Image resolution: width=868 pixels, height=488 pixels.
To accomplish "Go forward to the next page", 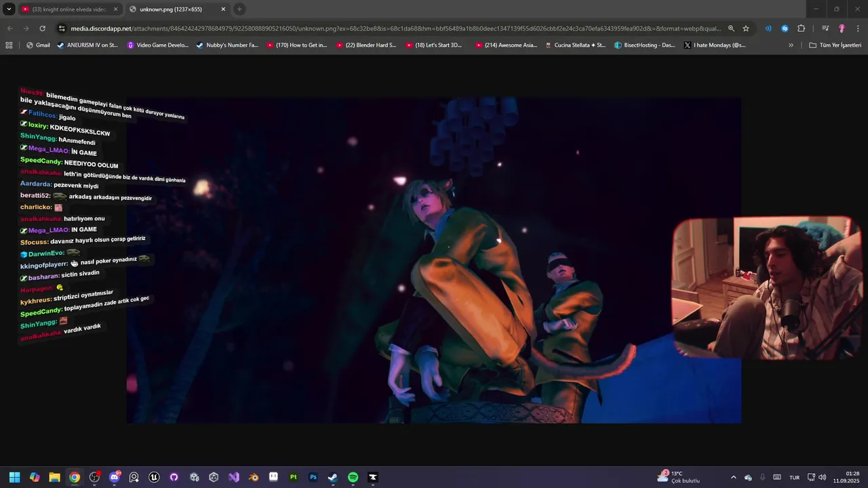I will pos(26,28).
